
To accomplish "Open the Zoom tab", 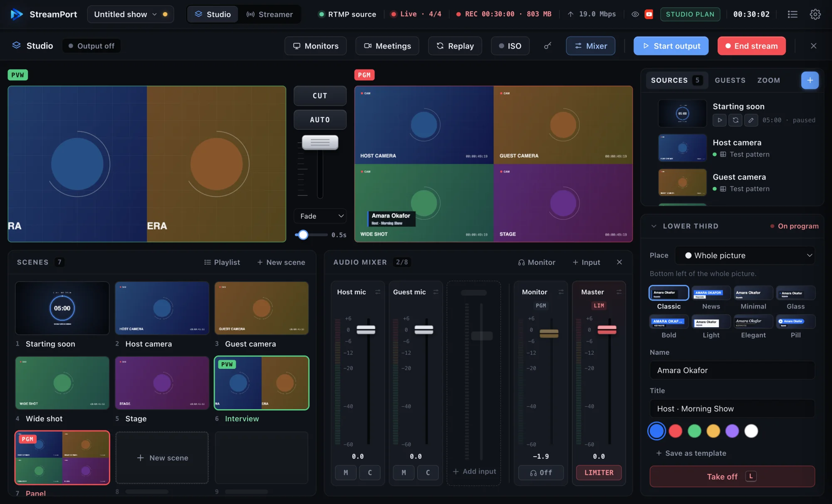I will tap(768, 80).
